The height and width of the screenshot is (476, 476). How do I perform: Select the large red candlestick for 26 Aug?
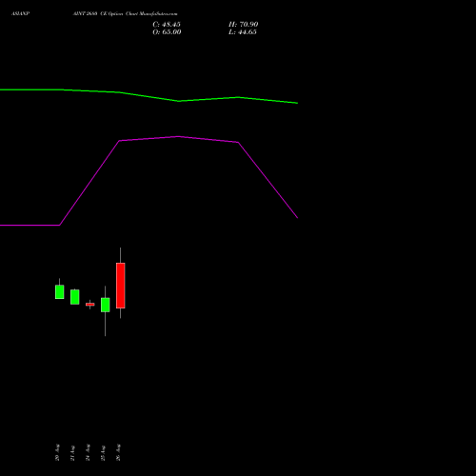coord(121,286)
